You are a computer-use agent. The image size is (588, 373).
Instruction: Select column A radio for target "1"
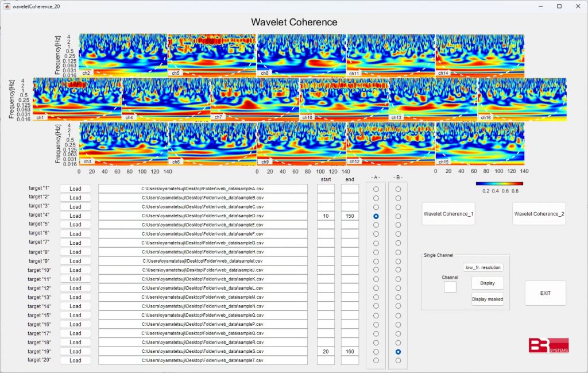[x=376, y=189]
